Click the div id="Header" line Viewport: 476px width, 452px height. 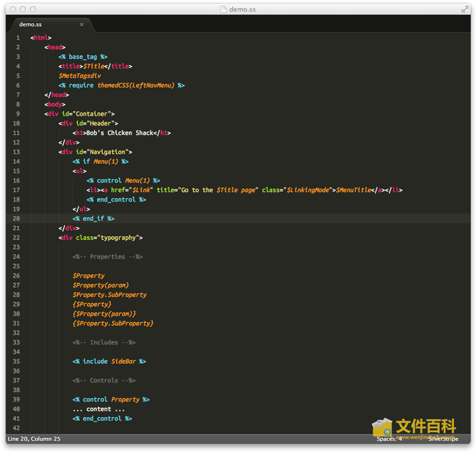(x=88, y=123)
